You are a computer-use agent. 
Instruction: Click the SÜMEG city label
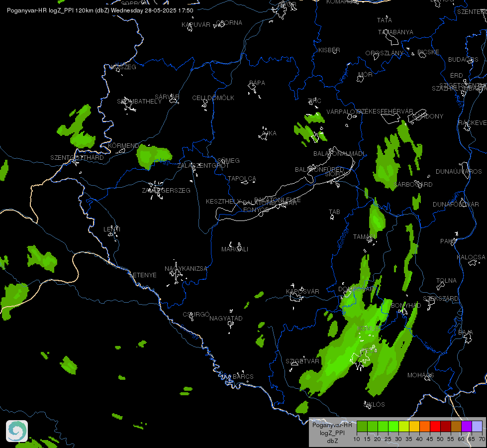(x=228, y=161)
